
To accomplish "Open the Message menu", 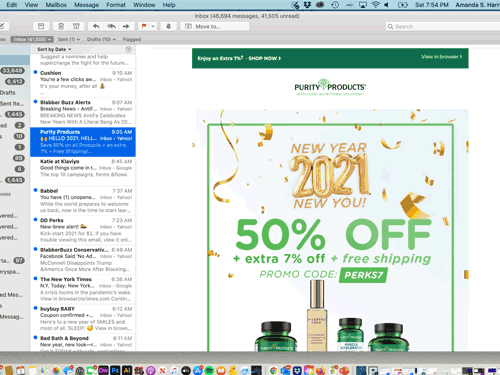I will 86,5.
